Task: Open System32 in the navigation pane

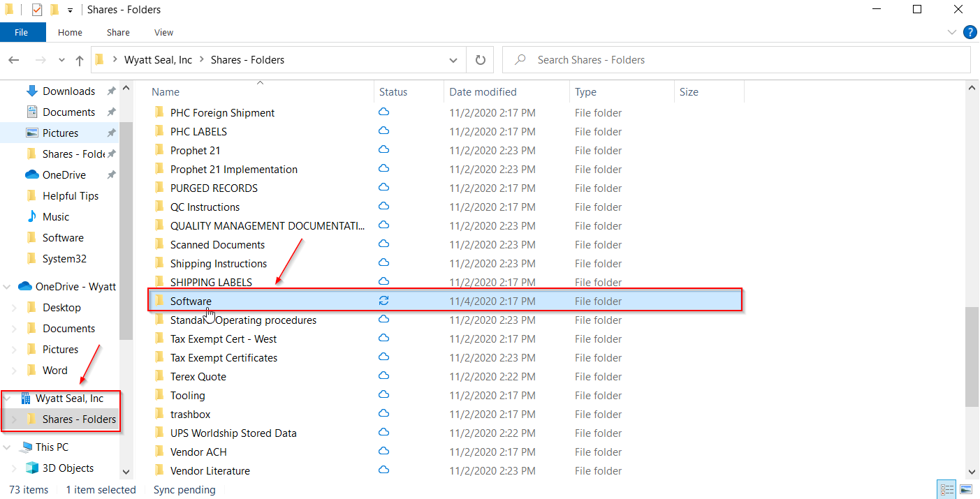Action: 64,259
